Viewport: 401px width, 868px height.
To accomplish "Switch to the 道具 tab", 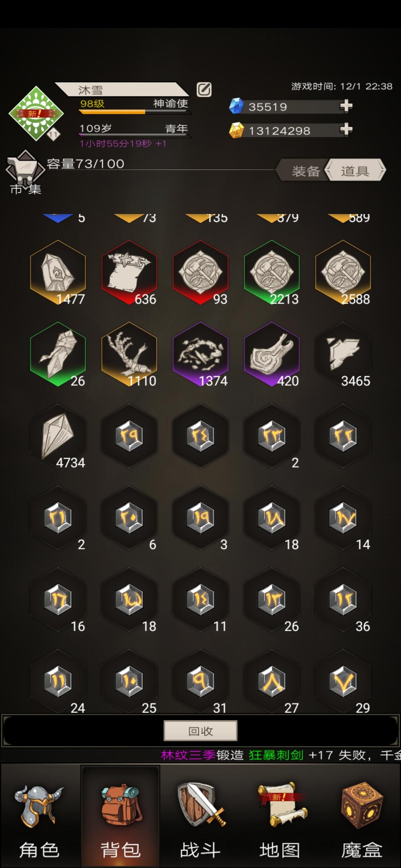I will click(355, 171).
